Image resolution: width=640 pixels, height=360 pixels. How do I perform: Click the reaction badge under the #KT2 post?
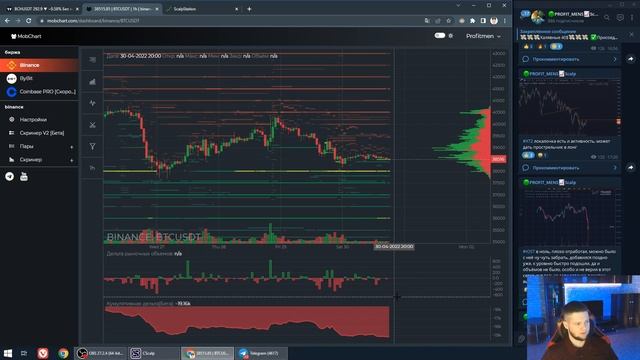pyautogui.click(x=528, y=156)
